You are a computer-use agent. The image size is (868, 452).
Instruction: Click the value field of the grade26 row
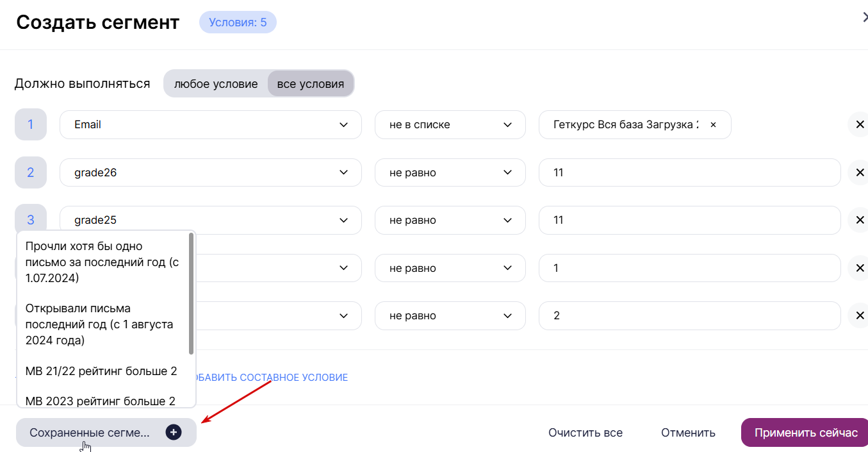(690, 172)
